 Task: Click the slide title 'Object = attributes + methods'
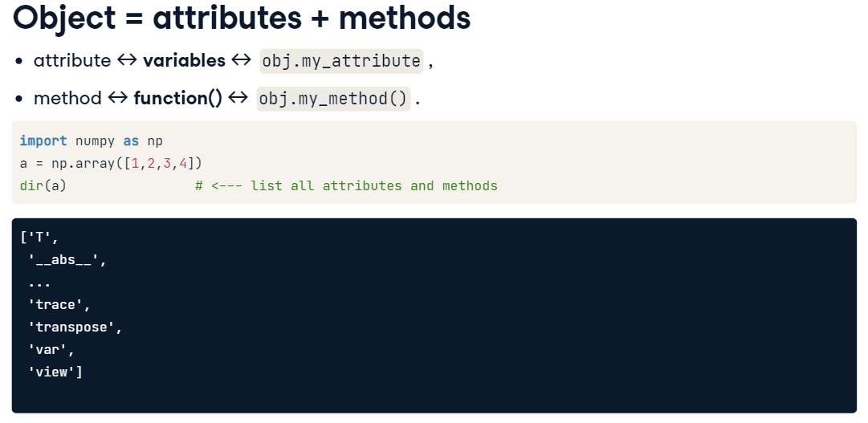242,18
